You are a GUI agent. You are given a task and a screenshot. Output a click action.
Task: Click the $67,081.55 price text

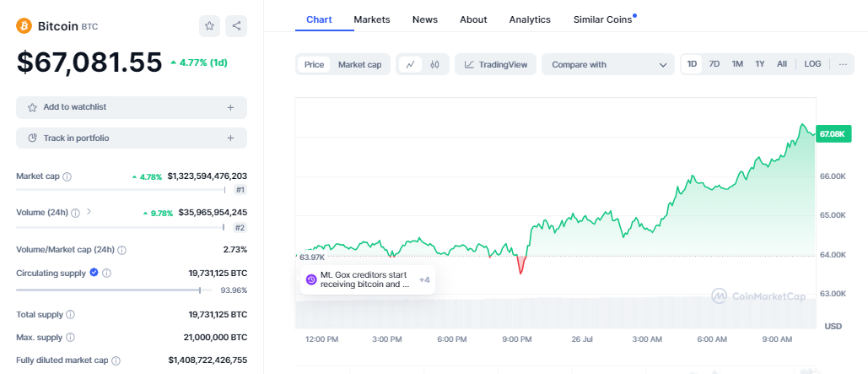(89, 62)
